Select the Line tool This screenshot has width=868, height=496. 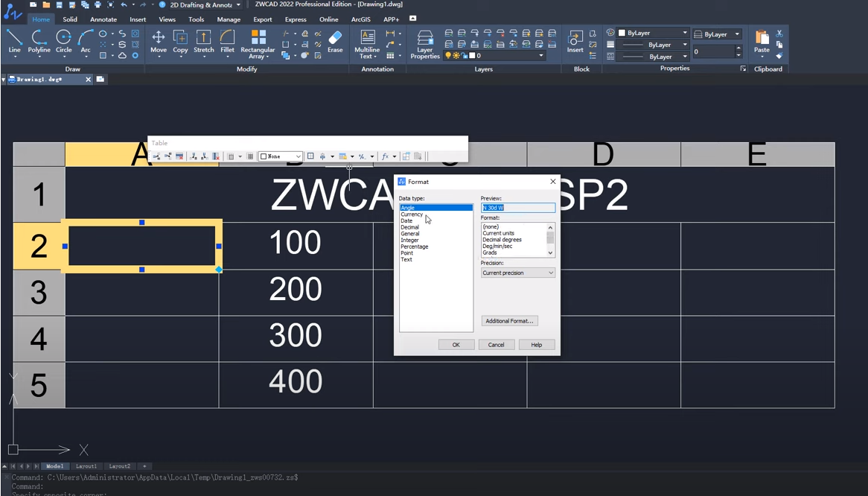tap(14, 42)
